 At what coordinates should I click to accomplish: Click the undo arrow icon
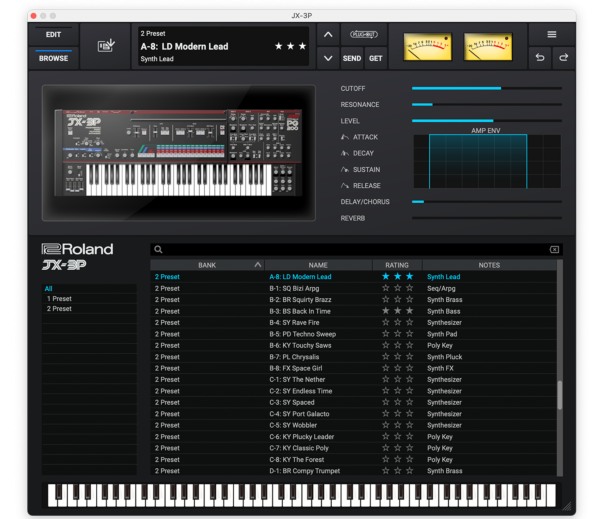coord(540,58)
